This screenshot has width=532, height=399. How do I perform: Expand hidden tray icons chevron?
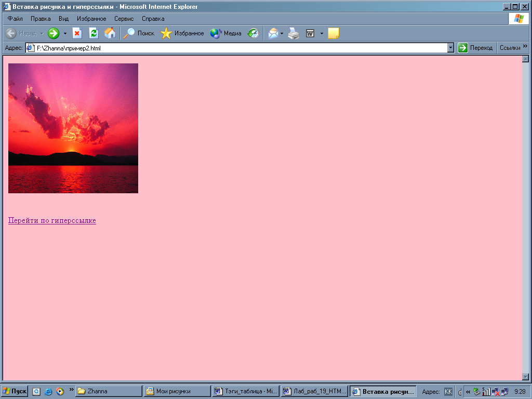pyautogui.click(x=468, y=392)
